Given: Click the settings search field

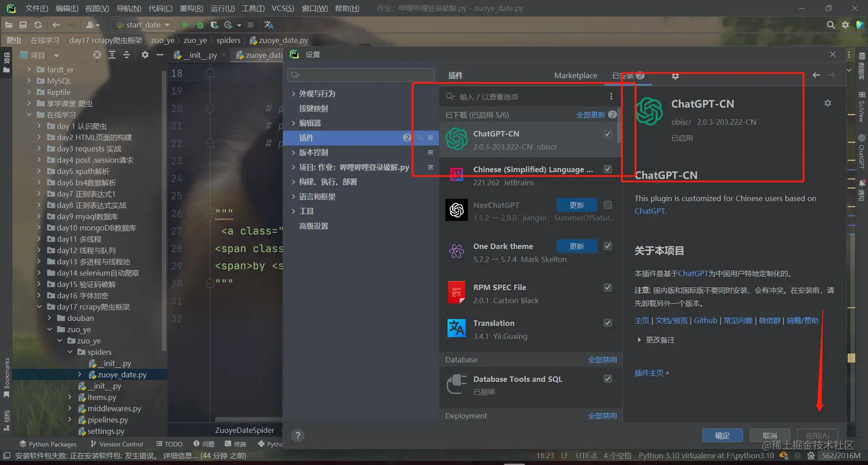Looking at the screenshot, I should (x=361, y=75).
